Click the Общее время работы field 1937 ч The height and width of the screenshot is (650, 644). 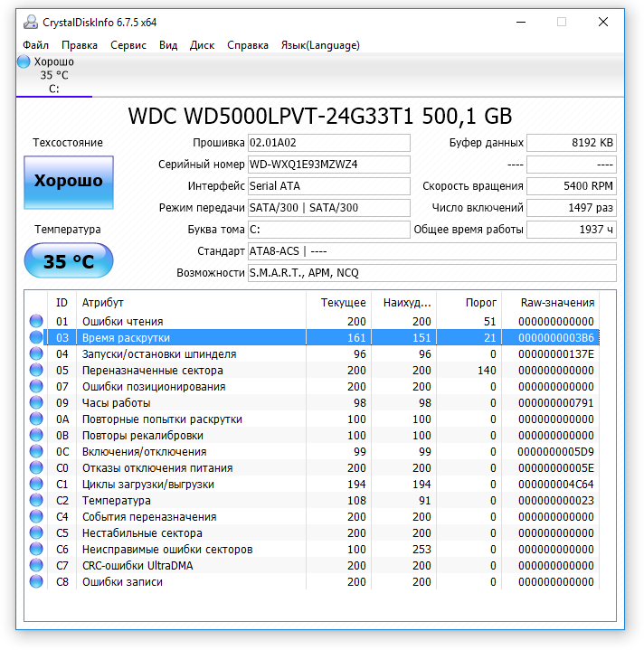572,230
